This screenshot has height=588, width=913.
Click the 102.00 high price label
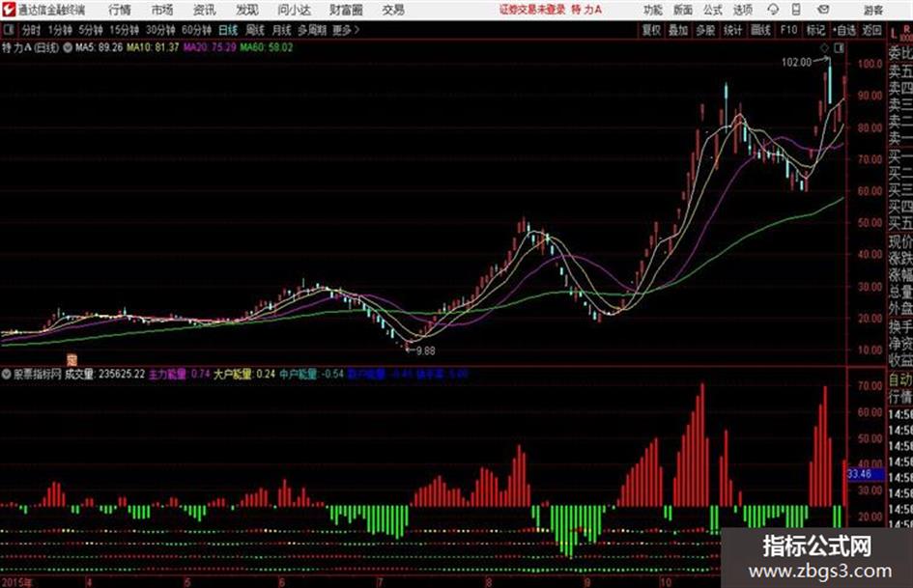tap(796, 63)
